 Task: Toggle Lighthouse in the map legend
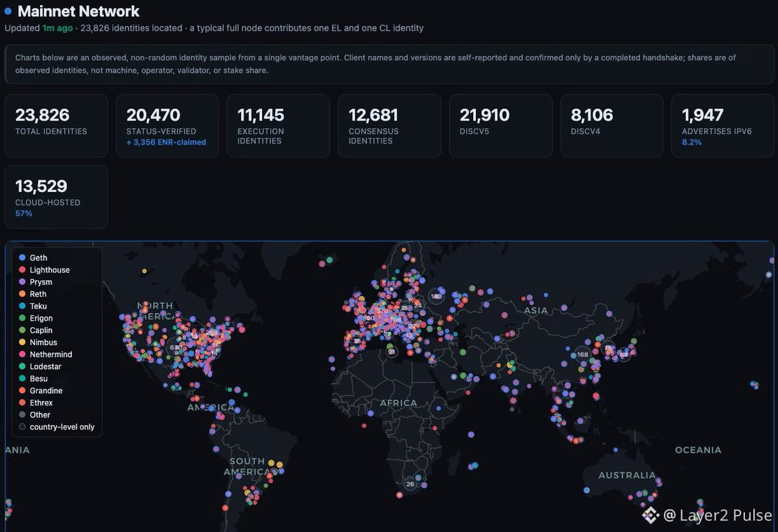pos(45,270)
